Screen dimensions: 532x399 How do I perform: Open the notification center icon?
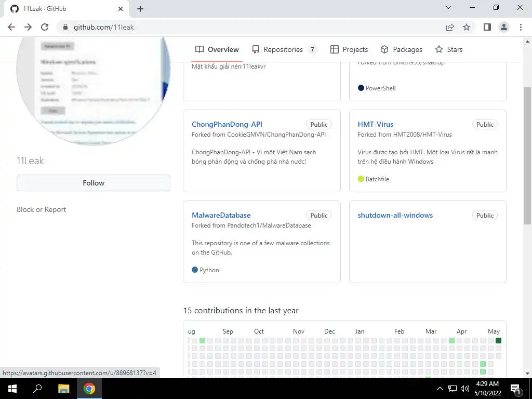(515, 389)
